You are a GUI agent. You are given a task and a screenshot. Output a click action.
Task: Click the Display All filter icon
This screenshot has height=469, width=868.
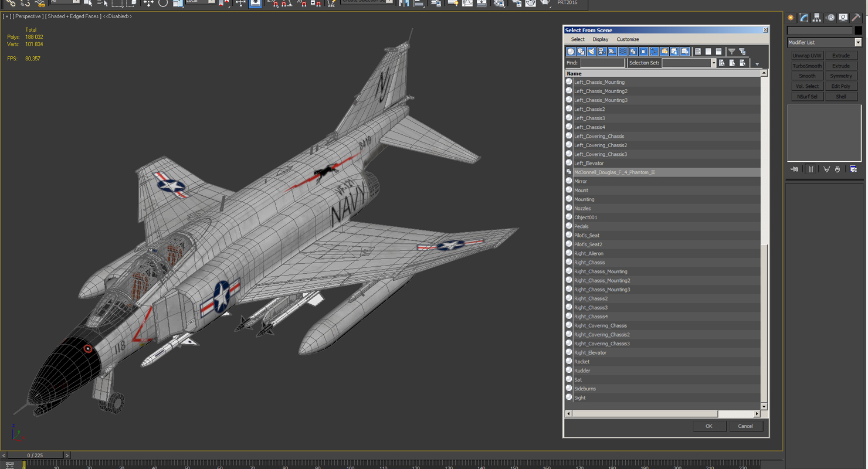tap(698, 52)
